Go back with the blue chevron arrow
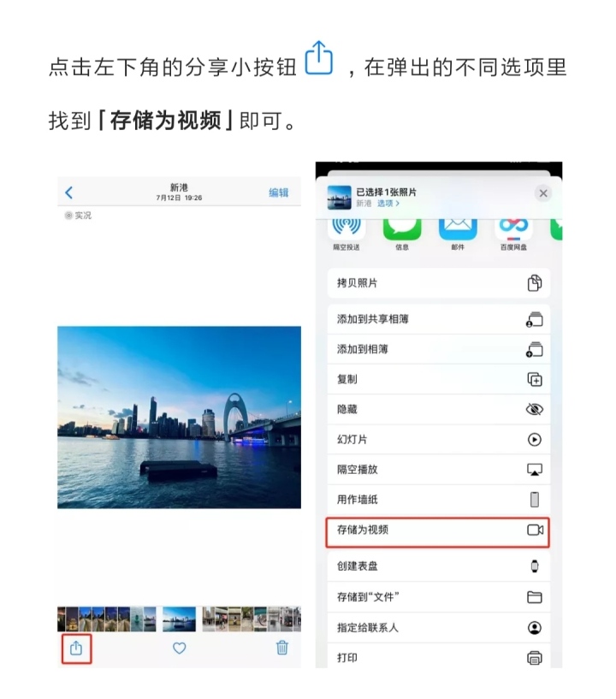616x699 pixels. (68, 193)
